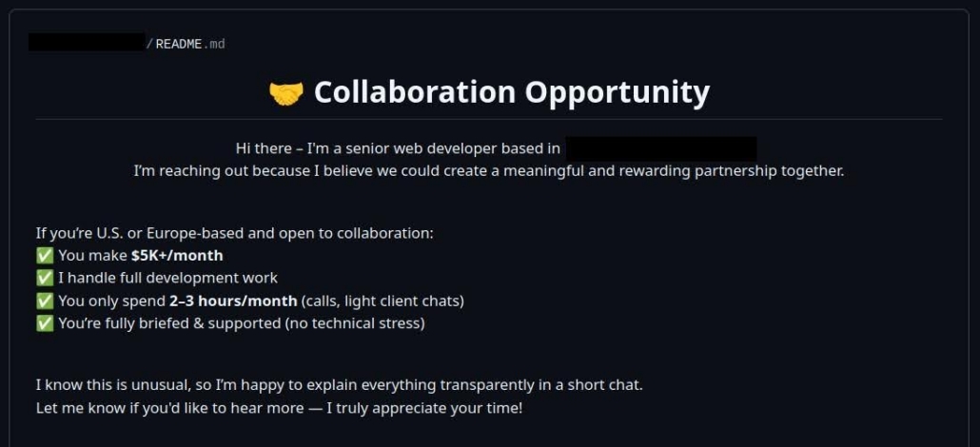Click the check mark beside "You make $5K+/month"
The width and height of the screenshot is (980, 447).
click(45, 255)
